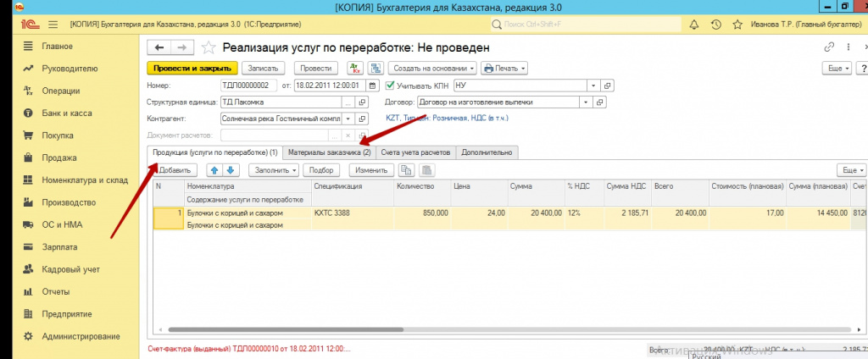Viewport: 868px width, 359px height.
Task: Click Провести и закрыть button
Action: (x=192, y=69)
